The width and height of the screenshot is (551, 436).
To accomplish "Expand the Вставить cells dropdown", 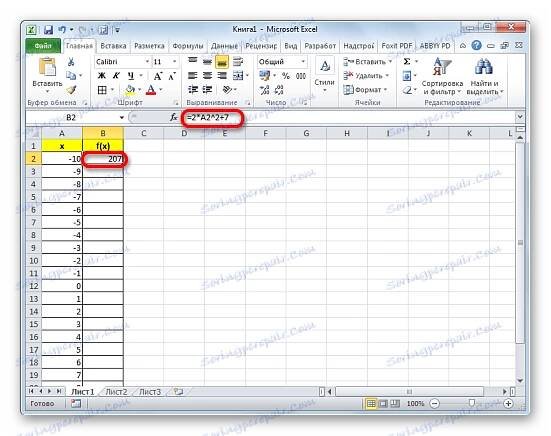I will [390, 62].
